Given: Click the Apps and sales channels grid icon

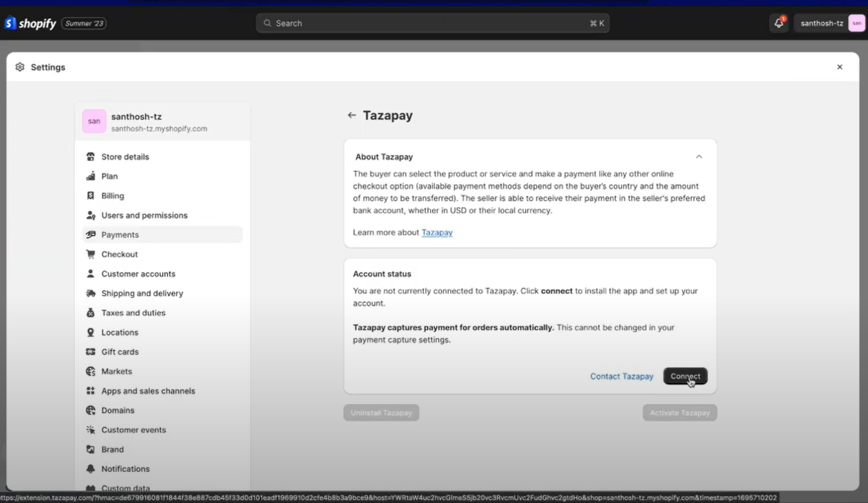Looking at the screenshot, I should pyautogui.click(x=91, y=391).
